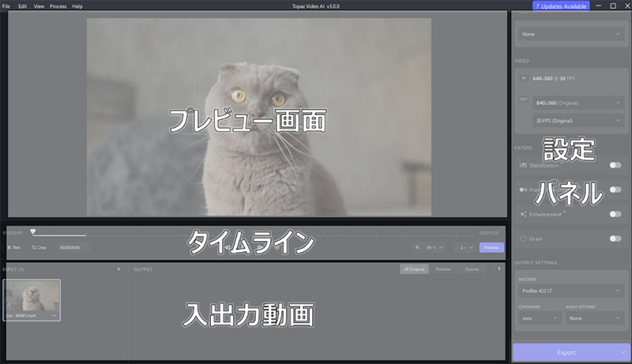
Task: Click the Stabilization filter icon
Action: coord(523,165)
